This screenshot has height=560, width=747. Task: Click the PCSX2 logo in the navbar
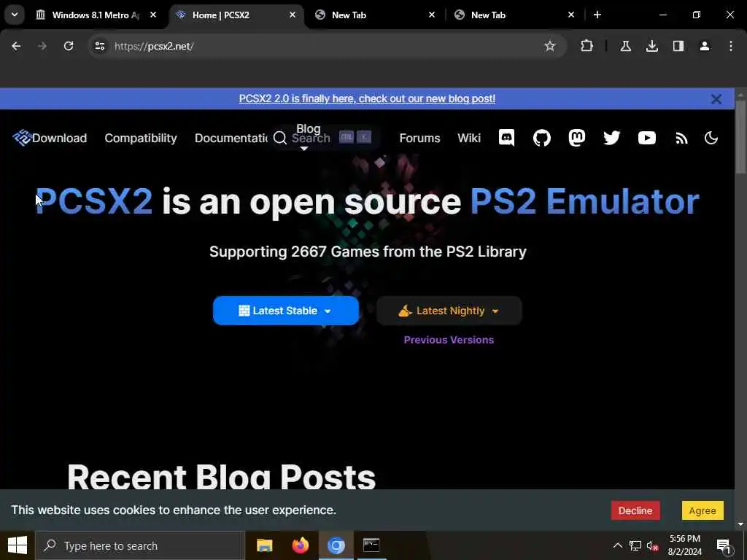(21, 138)
